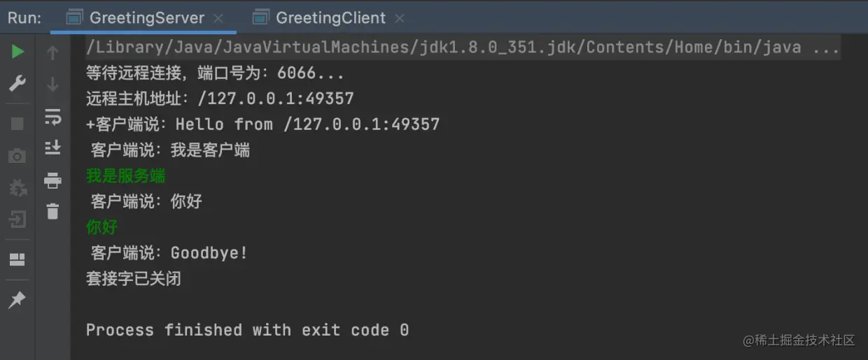Click the up arrow stack trace icon

click(x=52, y=52)
